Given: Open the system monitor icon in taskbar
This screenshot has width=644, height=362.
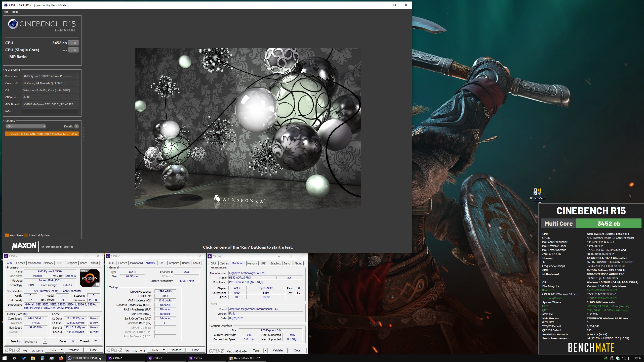Looking at the screenshot, I should tap(52, 358).
